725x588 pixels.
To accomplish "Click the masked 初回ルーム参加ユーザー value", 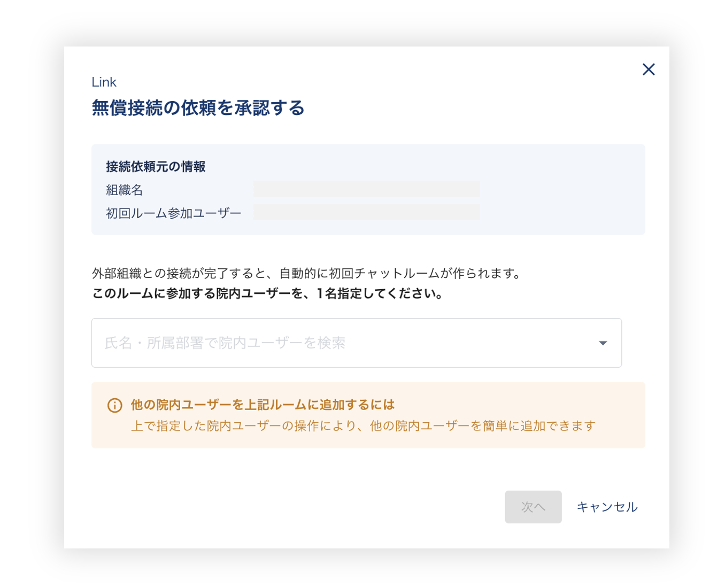I will point(366,212).
